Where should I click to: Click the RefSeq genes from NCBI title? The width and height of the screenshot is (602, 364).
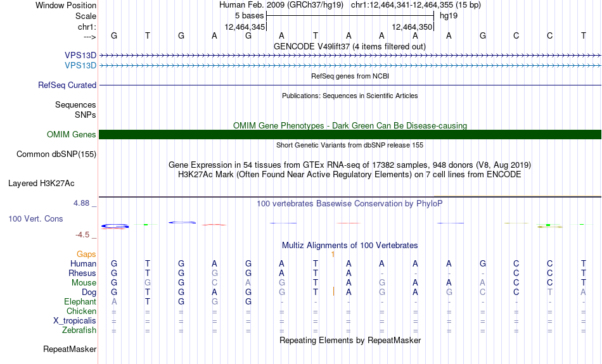coord(350,77)
